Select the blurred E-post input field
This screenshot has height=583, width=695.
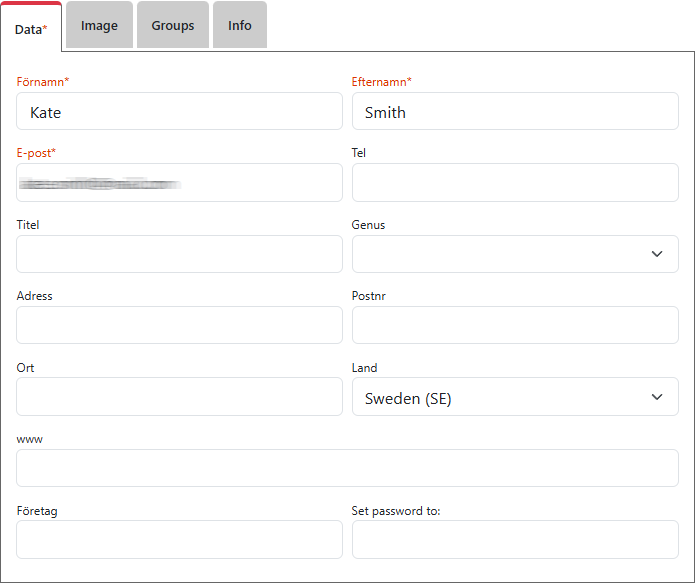180,183
